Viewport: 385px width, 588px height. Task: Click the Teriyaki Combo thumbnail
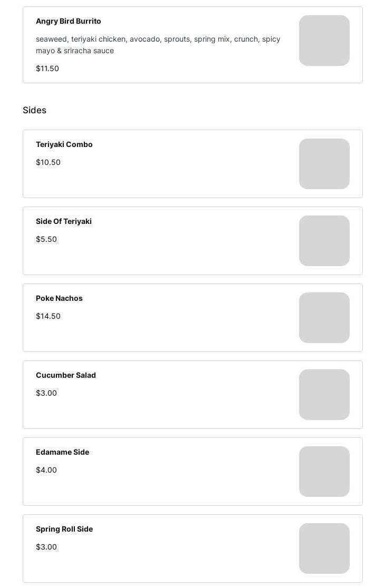pyautogui.click(x=324, y=164)
